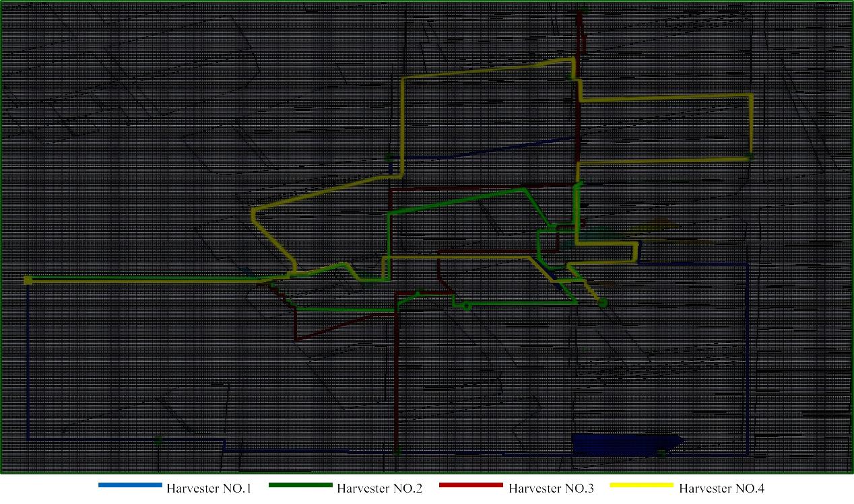854x504 pixels.
Task: Click the yellow Harvester NO.4 legend line
Action: [641, 485]
